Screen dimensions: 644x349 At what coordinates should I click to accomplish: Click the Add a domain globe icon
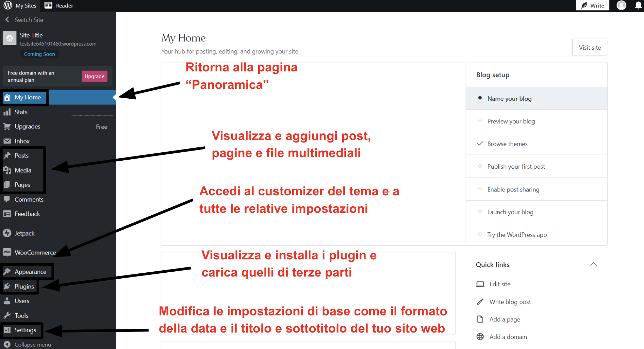(x=480, y=337)
